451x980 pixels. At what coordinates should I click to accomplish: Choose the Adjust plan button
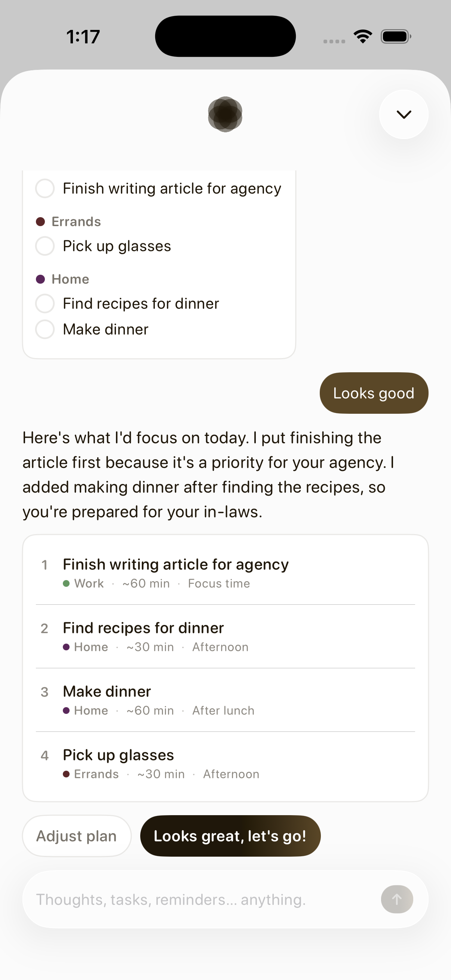pyautogui.click(x=77, y=836)
